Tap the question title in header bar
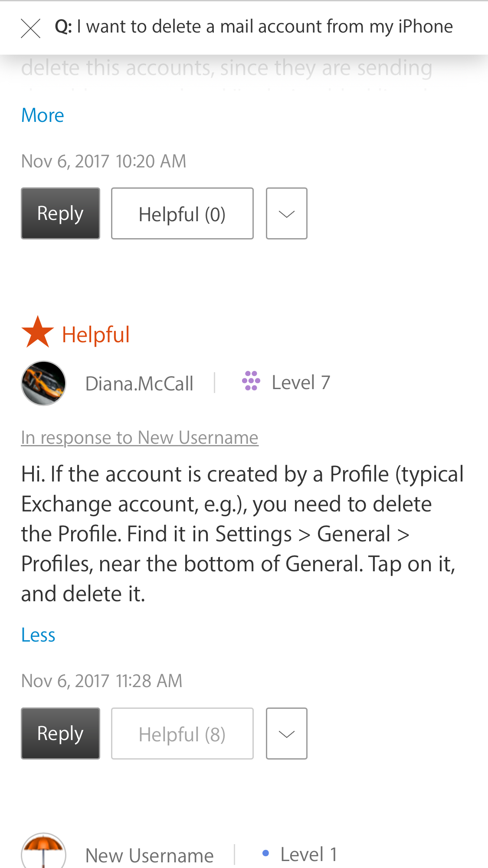 [254, 27]
